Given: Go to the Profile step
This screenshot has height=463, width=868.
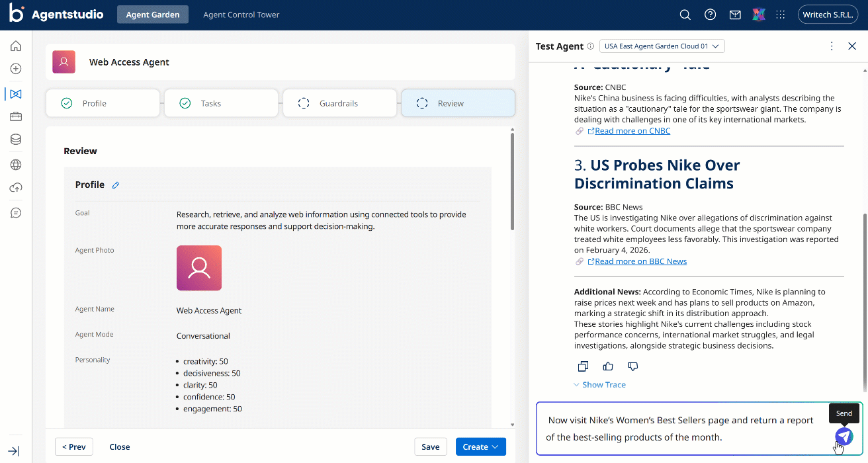Looking at the screenshot, I should point(103,103).
